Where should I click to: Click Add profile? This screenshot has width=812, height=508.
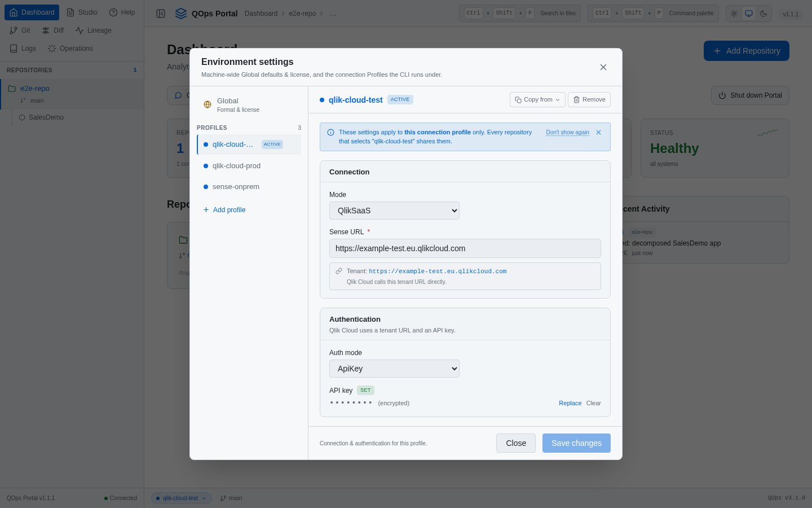click(x=224, y=210)
